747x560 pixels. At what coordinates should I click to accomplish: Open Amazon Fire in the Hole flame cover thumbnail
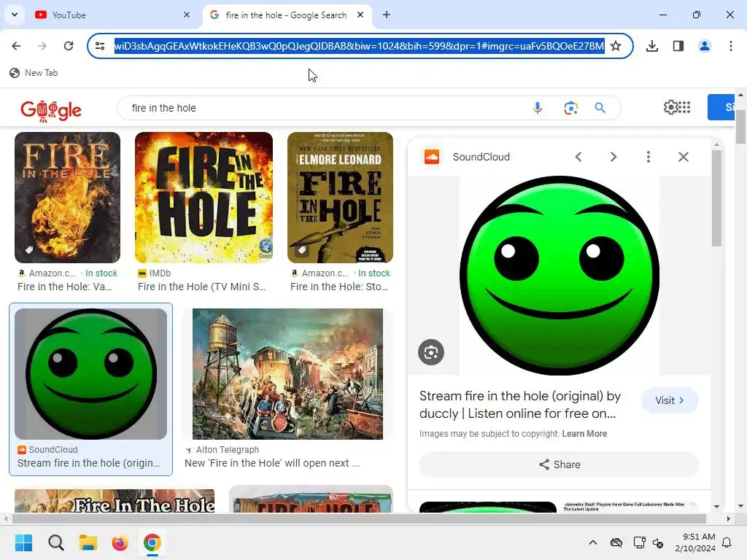click(x=67, y=197)
